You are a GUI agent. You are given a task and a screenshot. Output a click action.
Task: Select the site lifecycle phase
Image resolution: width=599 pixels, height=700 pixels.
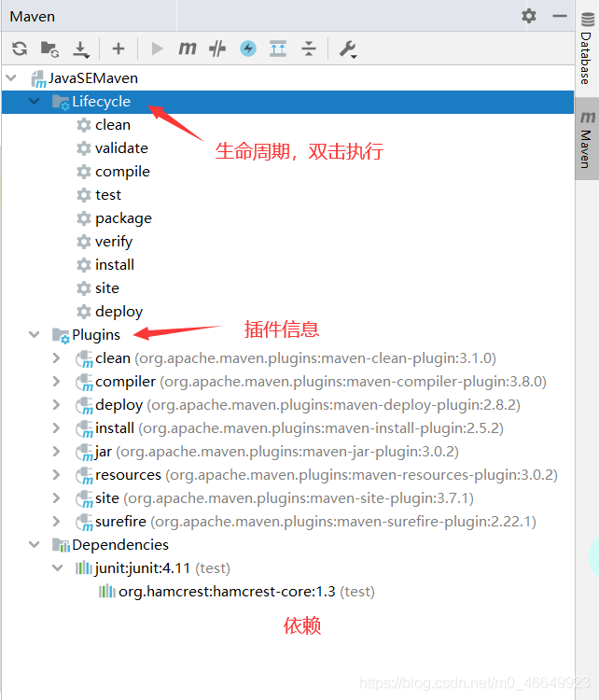tap(98, 288)
